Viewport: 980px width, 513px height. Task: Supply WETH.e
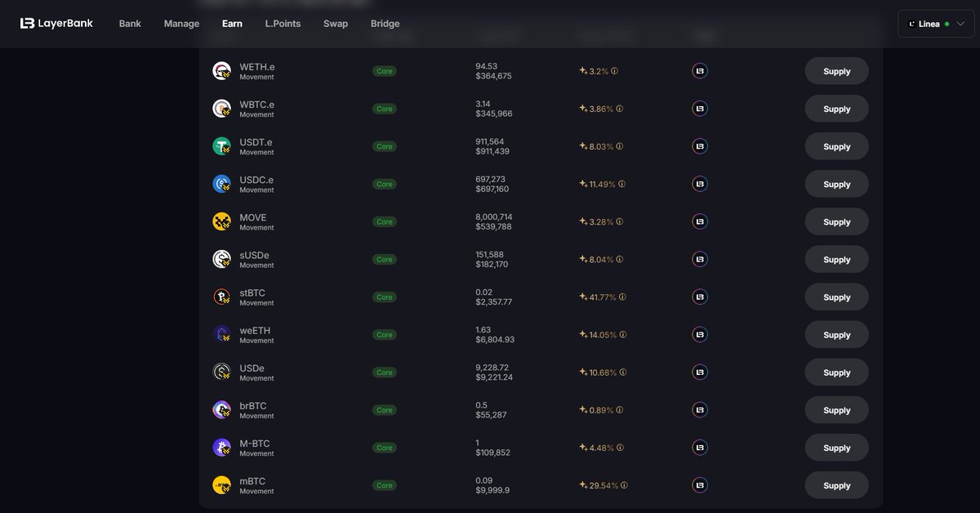(x=836, y=71)
